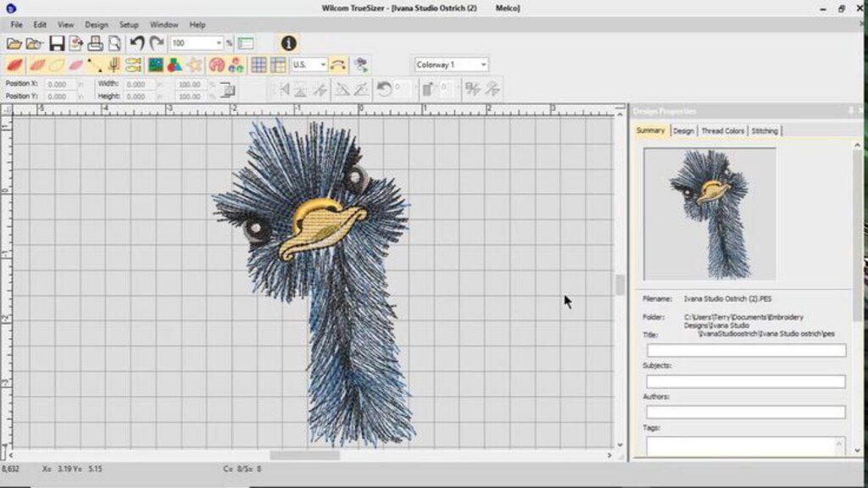Open the Design menu
Screen dimensions: 868x488
pyautogui.click(x=97, y=25)
